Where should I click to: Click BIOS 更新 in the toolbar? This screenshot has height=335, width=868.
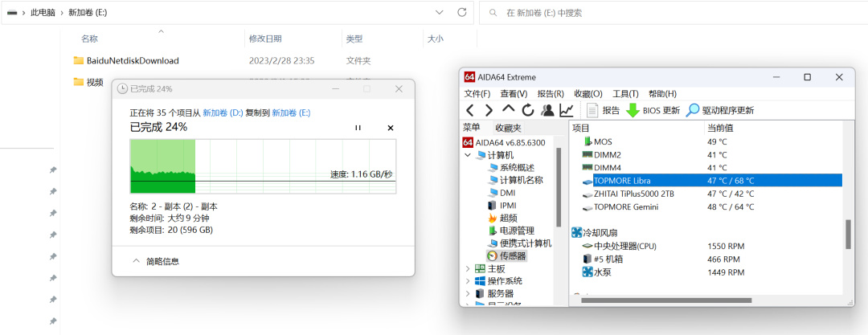point(653,110)
